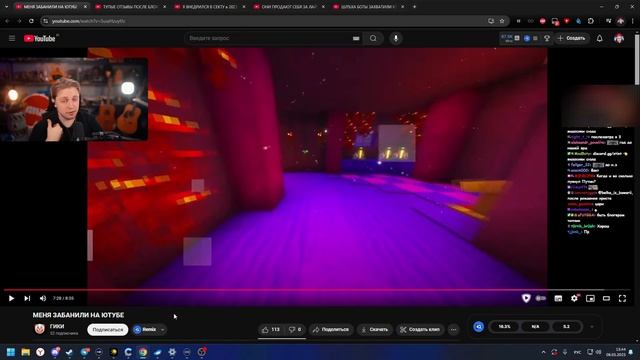Click the Поделиться share button
Image resolution: width=640 pixels, height=360 pixels.
(331, 329)
